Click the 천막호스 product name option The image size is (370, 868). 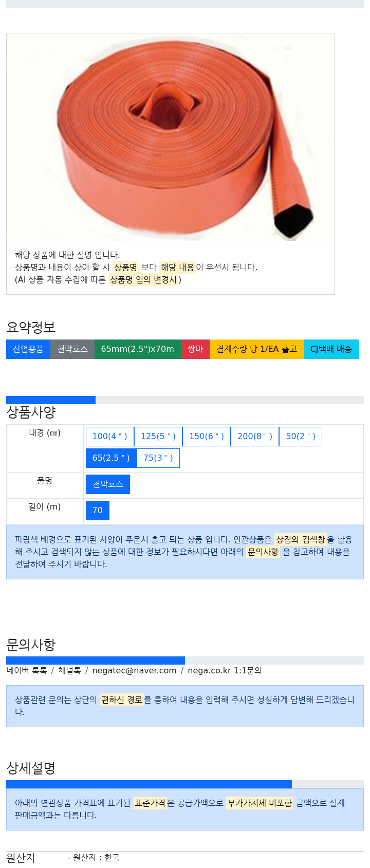tap(108, 484)
